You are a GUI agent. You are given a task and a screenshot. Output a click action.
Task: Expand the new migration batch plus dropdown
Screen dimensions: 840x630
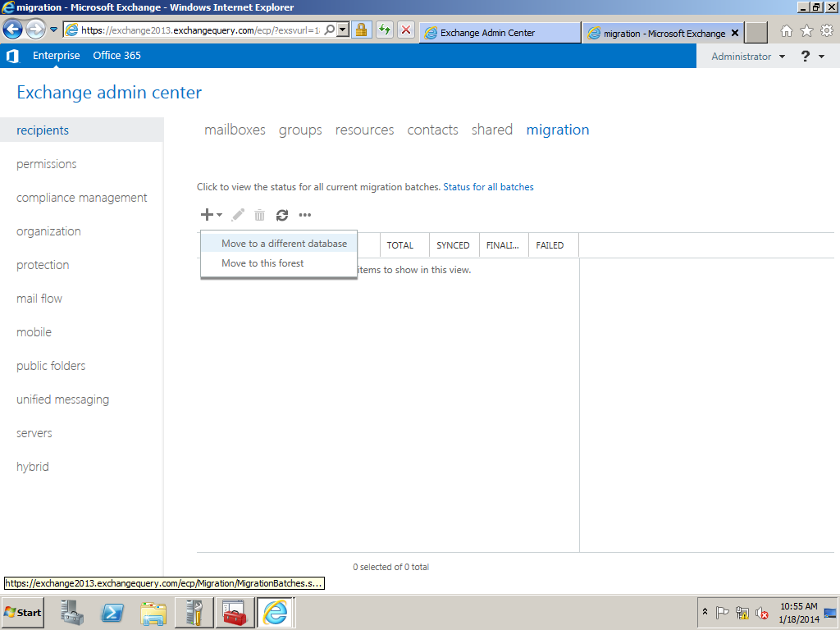tap(211, 215)
